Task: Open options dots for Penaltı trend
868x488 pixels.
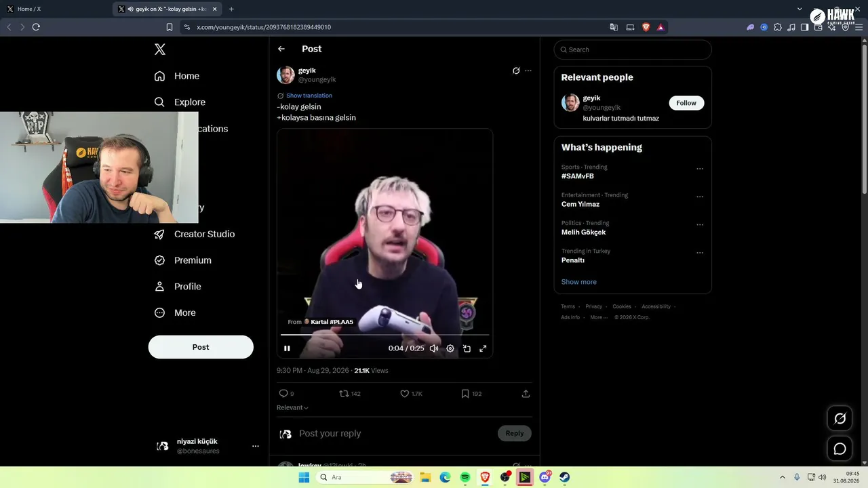Action: [700, 253]
